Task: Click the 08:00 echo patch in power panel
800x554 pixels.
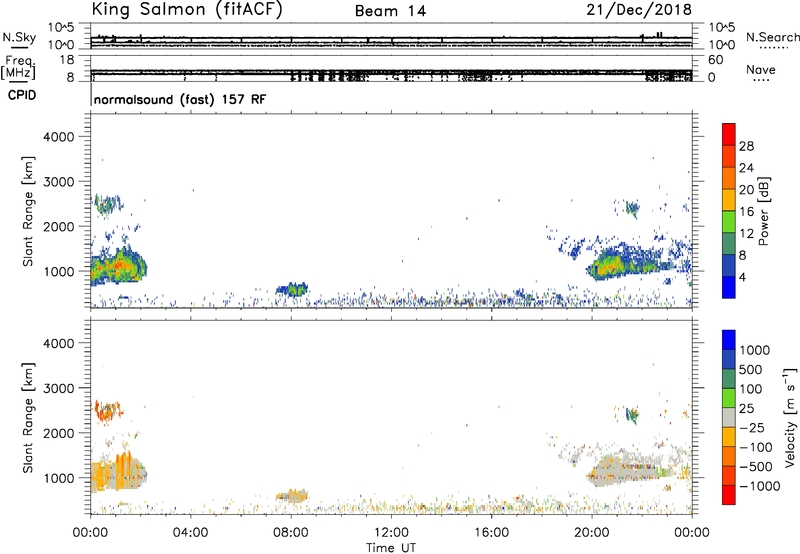Action: coord(292,290)
